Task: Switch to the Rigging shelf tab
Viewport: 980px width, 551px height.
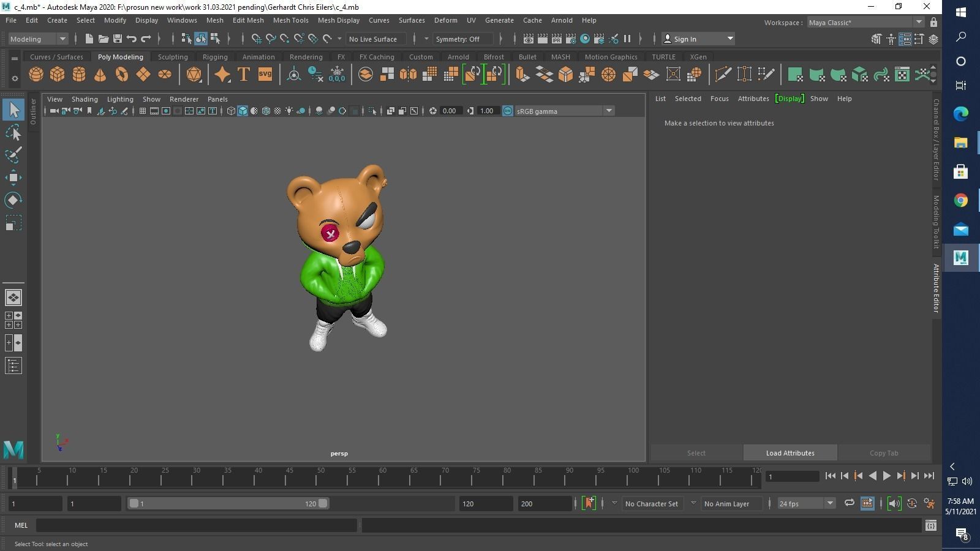Action: coord(215,57)
